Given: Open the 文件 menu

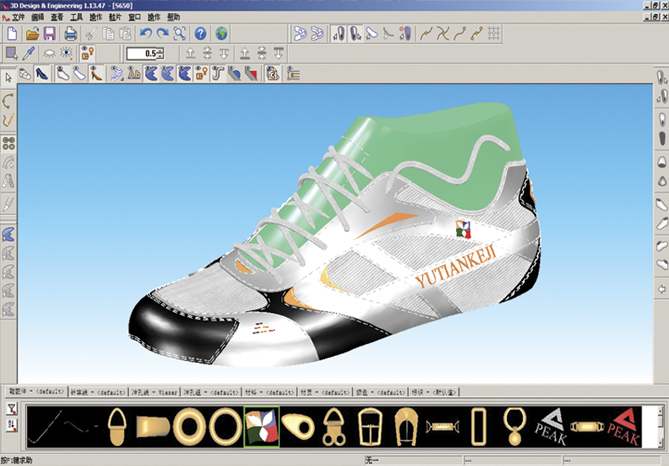Looking at the screenshot, I should pos(18,17).
